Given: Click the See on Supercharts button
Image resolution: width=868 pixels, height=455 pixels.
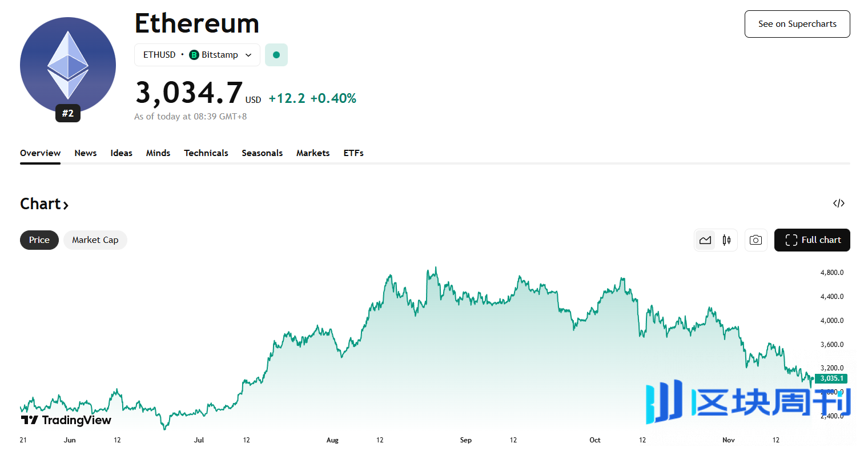Looking at the screenshot, I should (x=797, y=24).
